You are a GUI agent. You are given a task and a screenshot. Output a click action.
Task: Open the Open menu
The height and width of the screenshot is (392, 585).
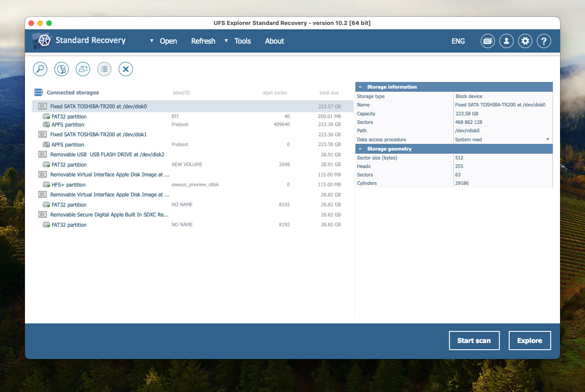pos(169,41)
